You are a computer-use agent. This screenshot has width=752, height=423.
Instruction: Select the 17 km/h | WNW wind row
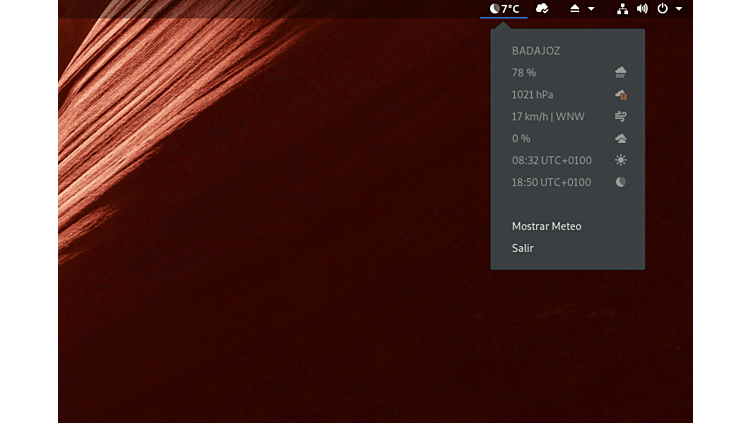click(548, 116)
